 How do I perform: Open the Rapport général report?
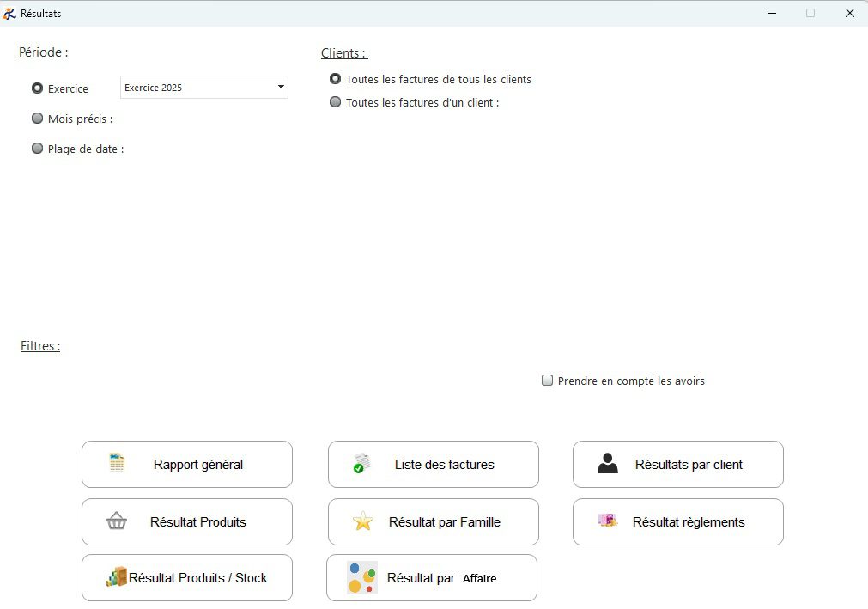(x=197, y=465)
